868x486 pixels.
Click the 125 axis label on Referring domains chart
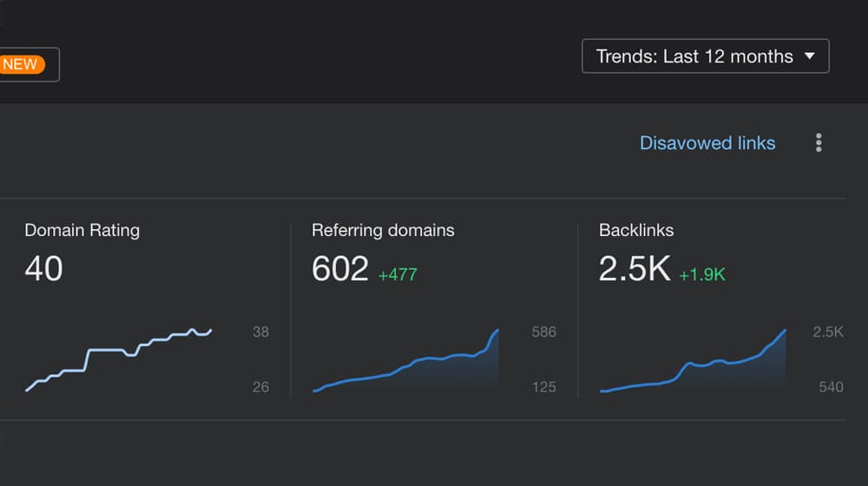[543, 387]
